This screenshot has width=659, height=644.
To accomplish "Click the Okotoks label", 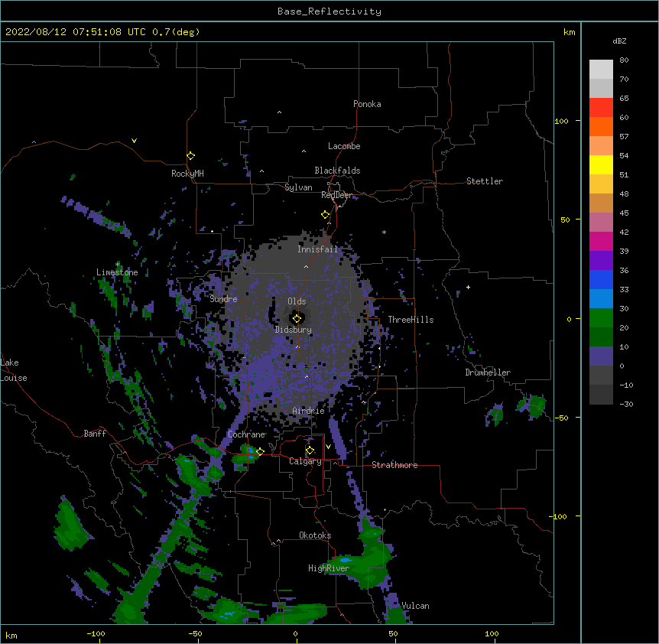I will [x=315, y=535].
